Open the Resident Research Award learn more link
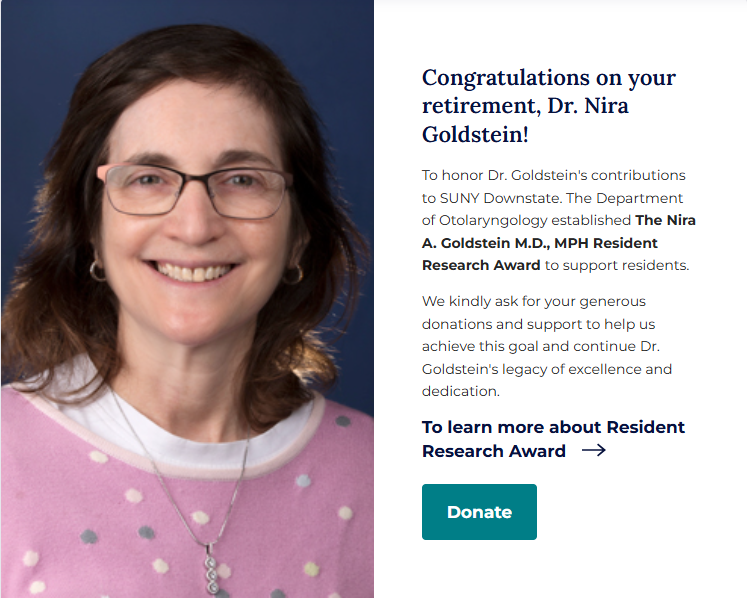 [x=553, y=427]
